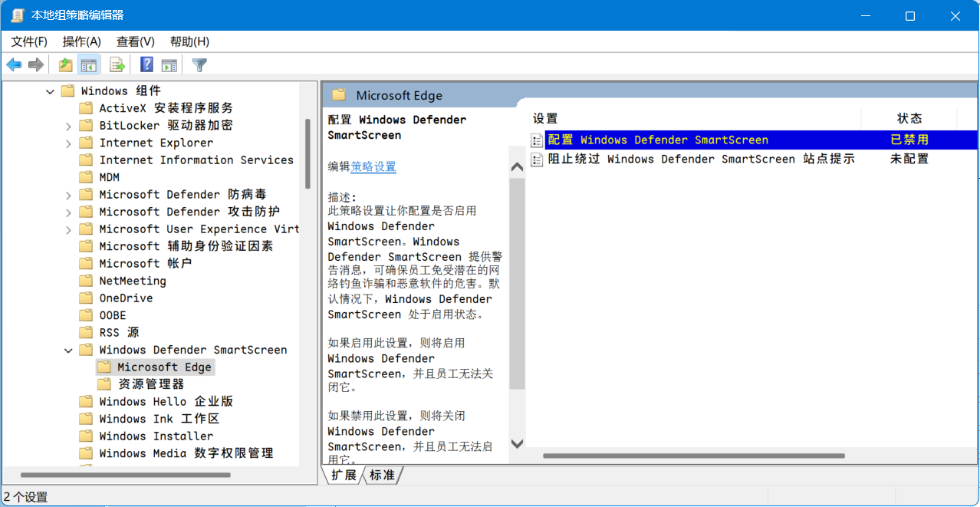980x507 pixels.
Task: Select 阻止绕过 Windows Defender SmartScreen 站点提示 row
Action: tap(753, 159)
